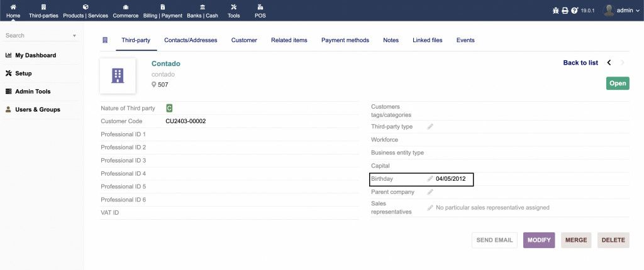Screen dimensions: 644x270
Task: Open the Banks | Cash module
Action: (x=203, y=11)
